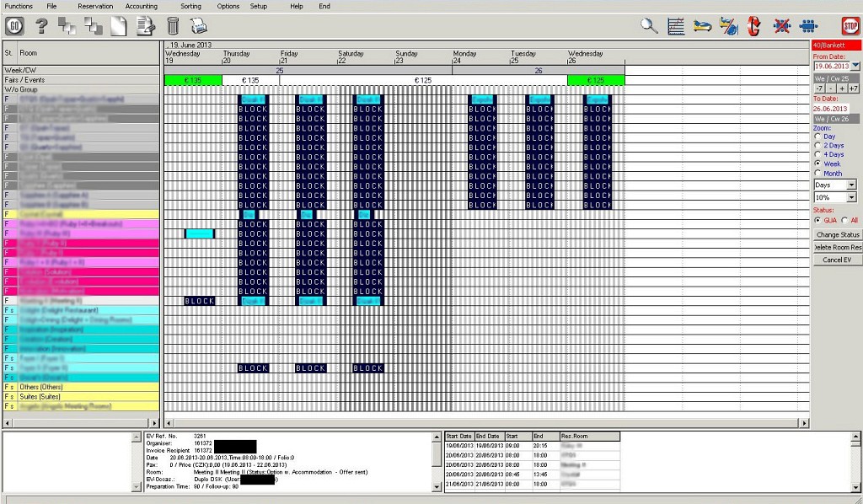Click the single plus day button

[x=842, y=88]
